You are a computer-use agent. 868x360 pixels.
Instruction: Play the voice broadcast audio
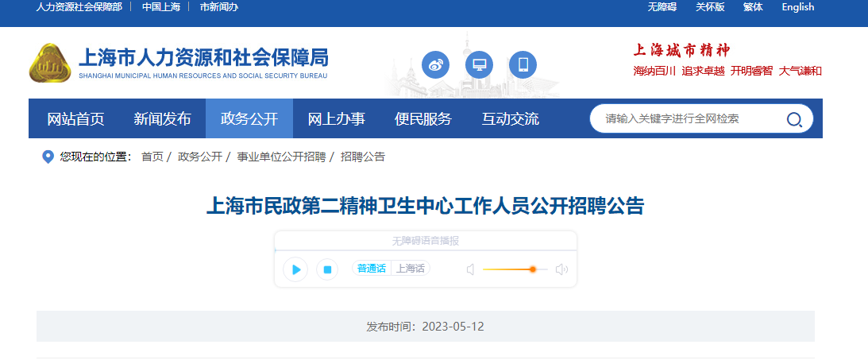[x=295, y=269]
